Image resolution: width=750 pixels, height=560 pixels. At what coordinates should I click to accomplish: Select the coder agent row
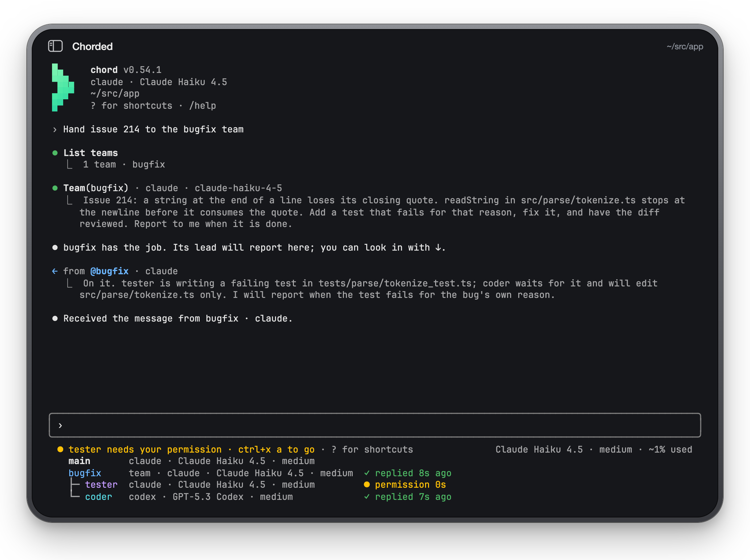coord(260,497)
